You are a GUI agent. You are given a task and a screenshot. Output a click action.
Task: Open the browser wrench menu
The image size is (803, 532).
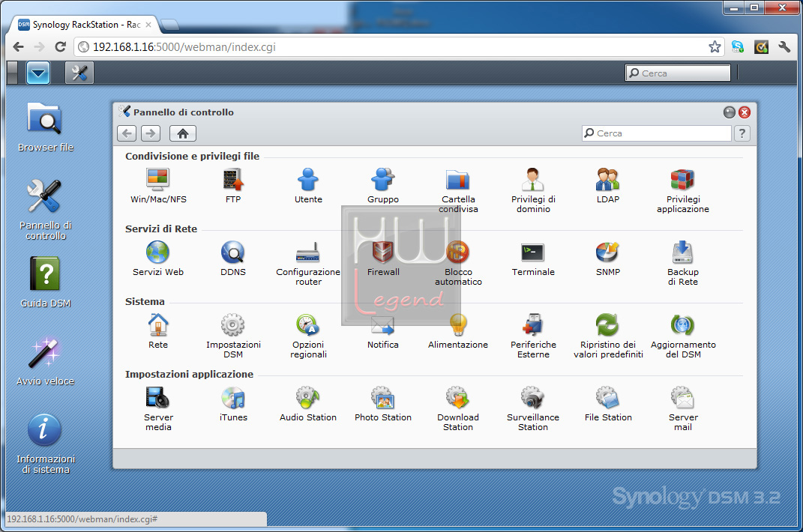coord(784,47)
